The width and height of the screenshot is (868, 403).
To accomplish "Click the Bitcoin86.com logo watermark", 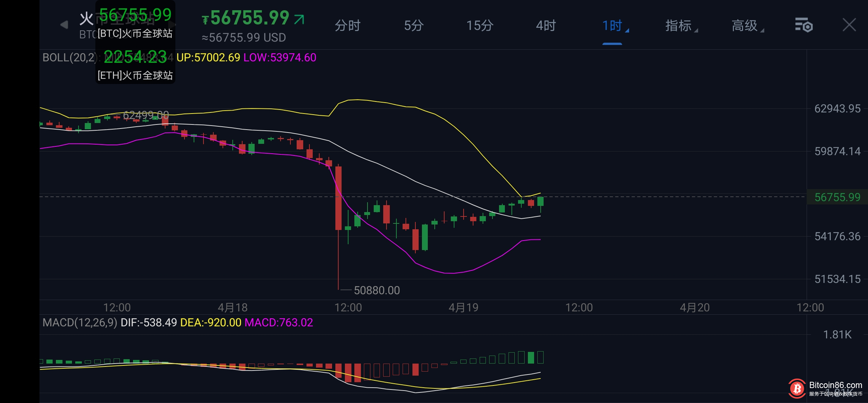I will point(797,388).
